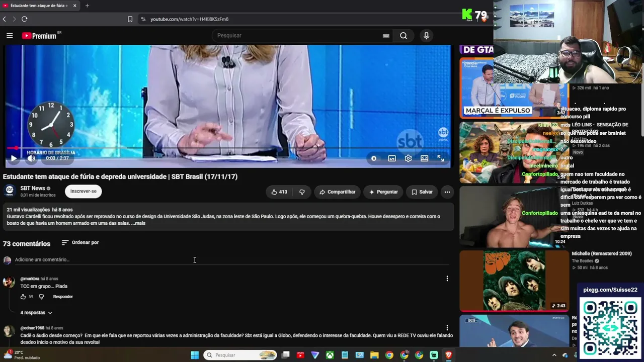Expand description with '...mais'

[x=138, y=223]
